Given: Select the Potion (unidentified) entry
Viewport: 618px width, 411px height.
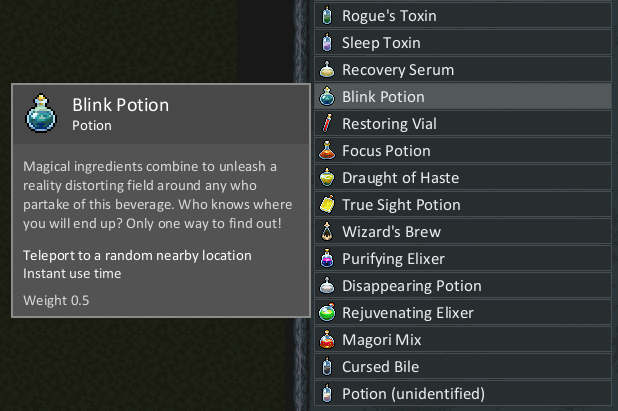Looking at the screenshot, I should (463, 394).
